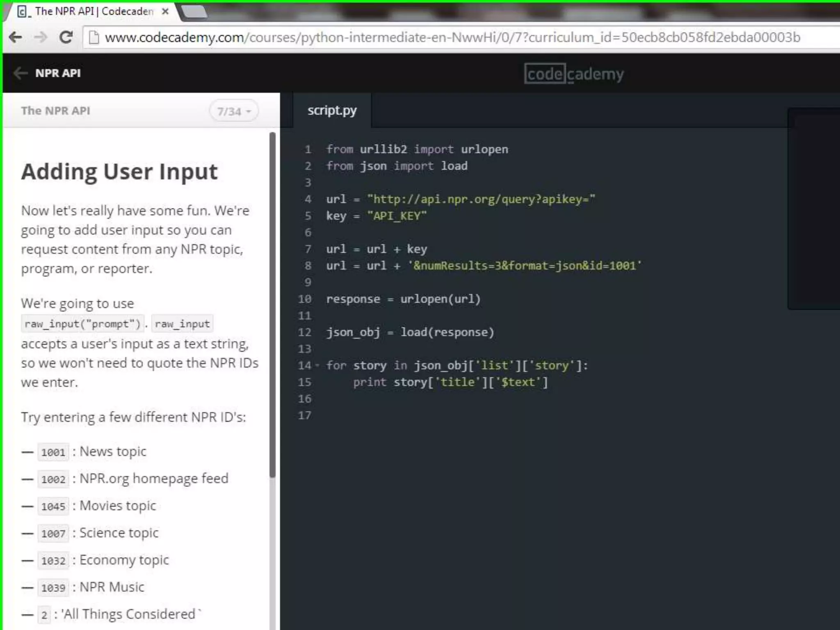This screenshot has width=840, height=630.
Task: Click load(response) on line 12
Action: coord(447,332)
